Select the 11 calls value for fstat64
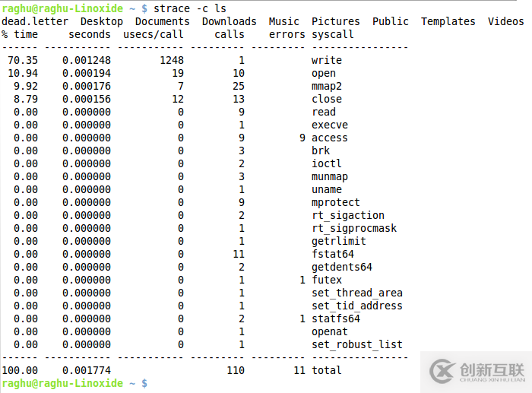 (x=239, y=254)
